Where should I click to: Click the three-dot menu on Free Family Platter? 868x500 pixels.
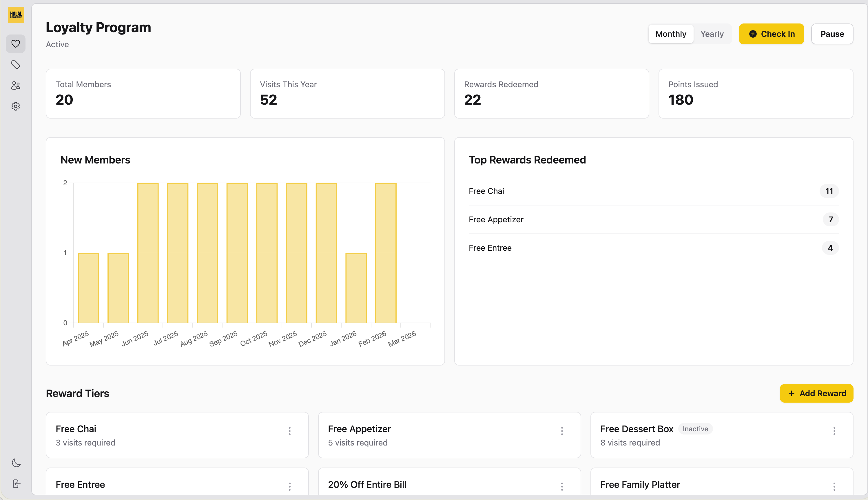(834, 486)
